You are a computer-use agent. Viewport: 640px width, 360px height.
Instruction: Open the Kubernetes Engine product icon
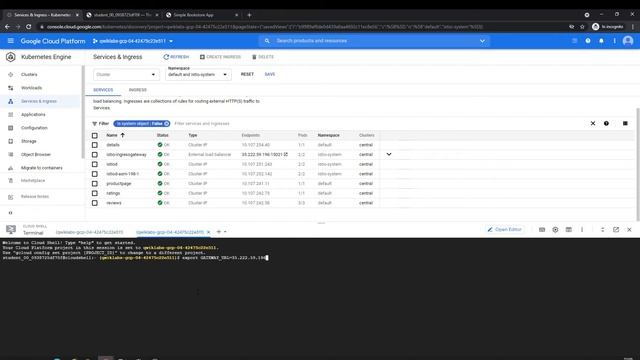pos(11,57)
